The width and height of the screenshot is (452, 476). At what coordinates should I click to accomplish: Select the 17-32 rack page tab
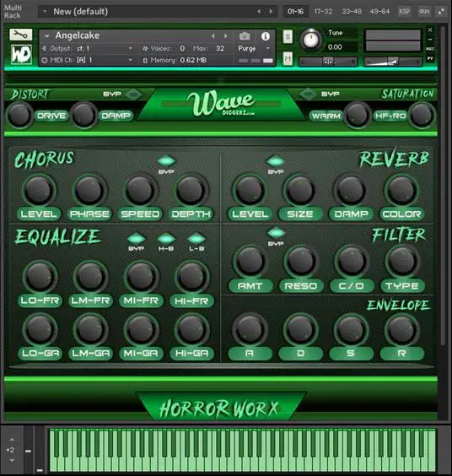(323, 12)
